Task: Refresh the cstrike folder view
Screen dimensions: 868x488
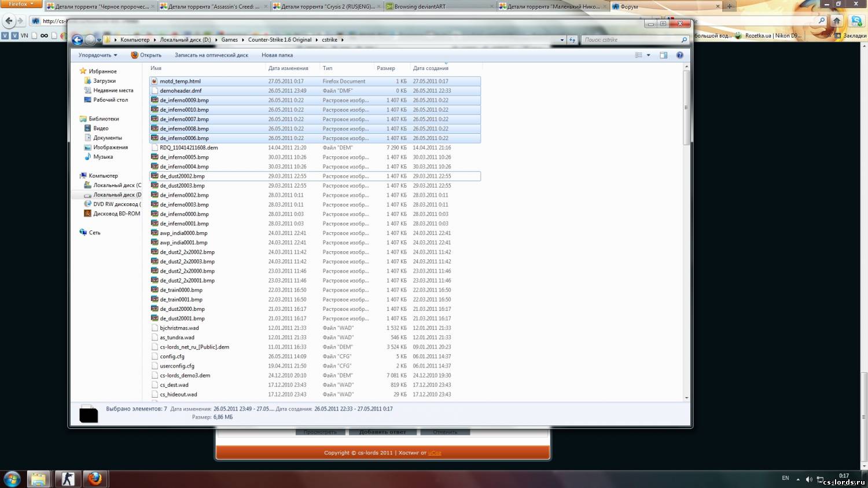Action: [x=572, y=40]
